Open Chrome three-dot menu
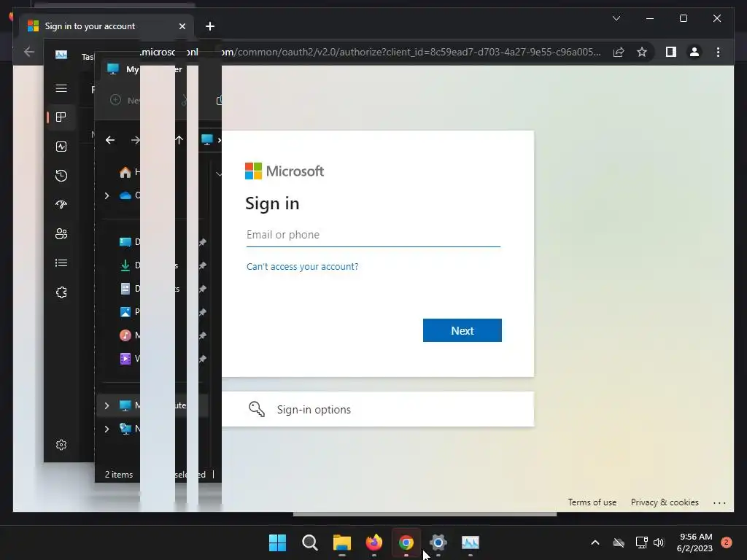The height and width of the screenshot is (560, 747). click(718, 52)
